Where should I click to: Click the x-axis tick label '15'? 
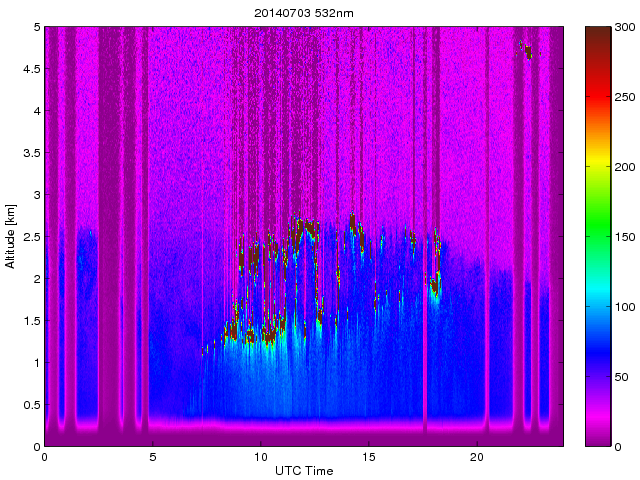point(369,457)
